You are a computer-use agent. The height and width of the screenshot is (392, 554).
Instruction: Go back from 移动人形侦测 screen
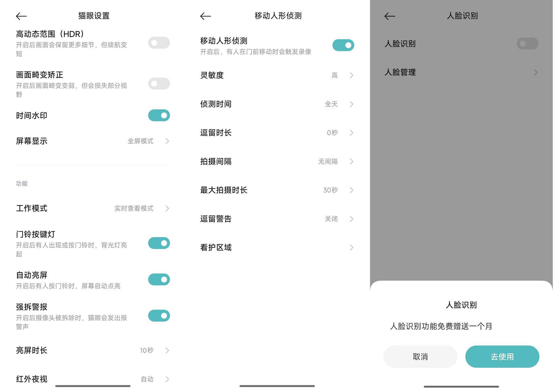point(206,16)
